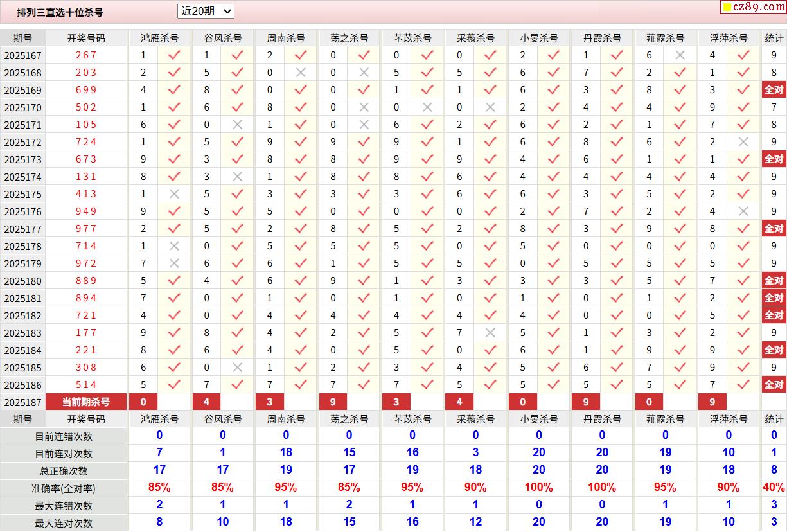Screen dimensions: 787x532
Task: Click red checkmark for 鸿雁杀号 in row 2025167
Action: tap(174, 55)
